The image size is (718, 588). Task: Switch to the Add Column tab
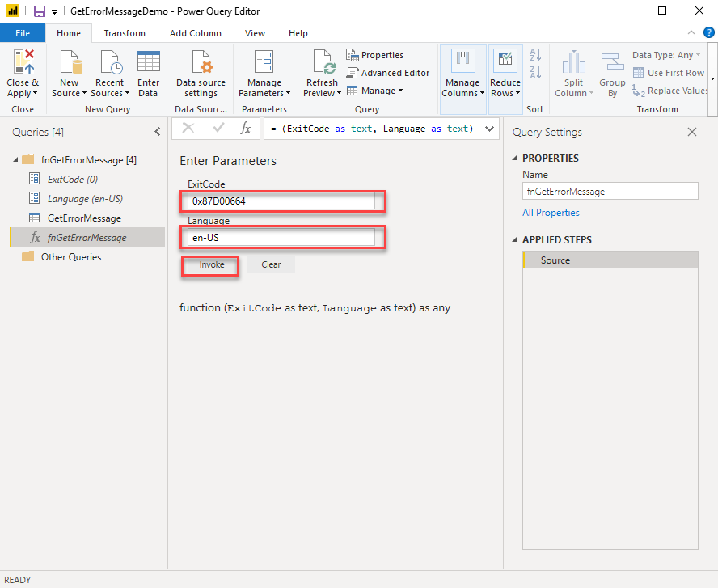[x=196, y=33]
